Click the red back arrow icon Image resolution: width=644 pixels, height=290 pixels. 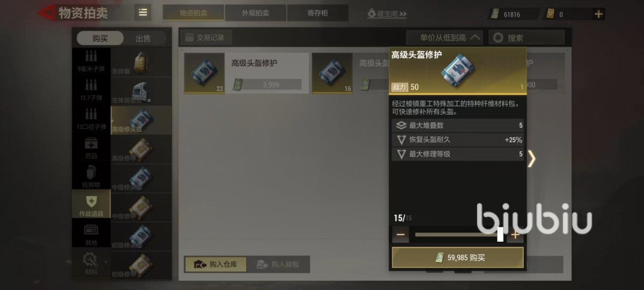[x=46, y=13]
